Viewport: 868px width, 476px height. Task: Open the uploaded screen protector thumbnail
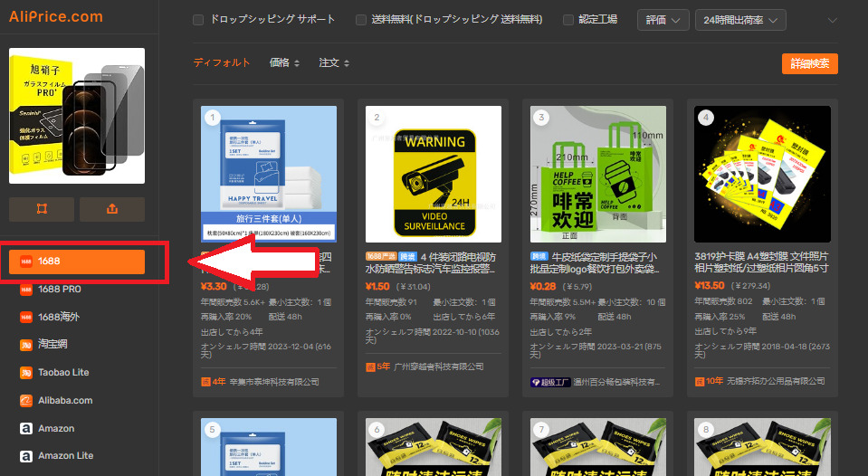(77, 116)
